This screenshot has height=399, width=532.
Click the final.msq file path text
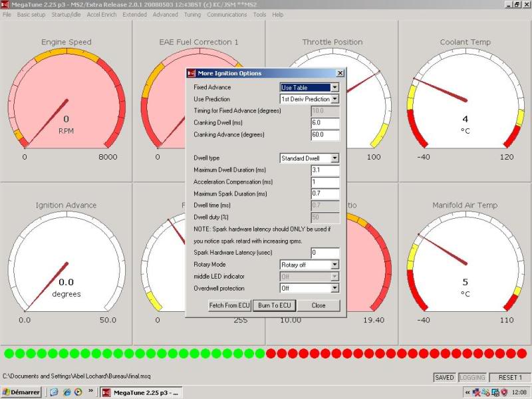pos(76,376)
